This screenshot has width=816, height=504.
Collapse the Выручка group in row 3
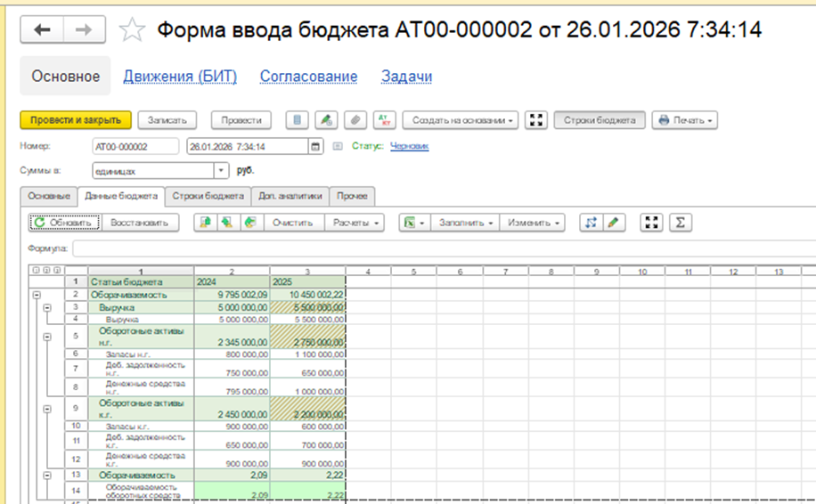[47, 306]
